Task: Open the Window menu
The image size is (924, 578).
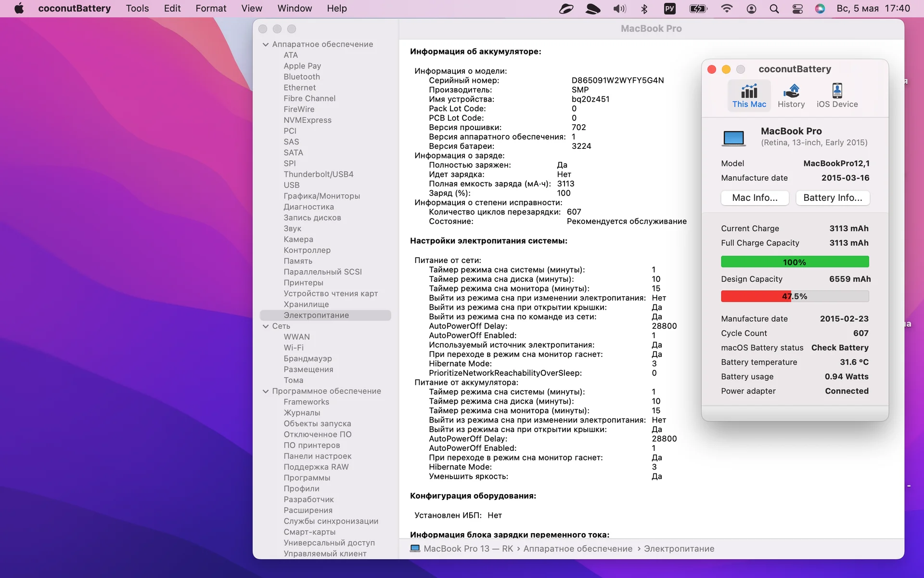Action: click(295, 8)
